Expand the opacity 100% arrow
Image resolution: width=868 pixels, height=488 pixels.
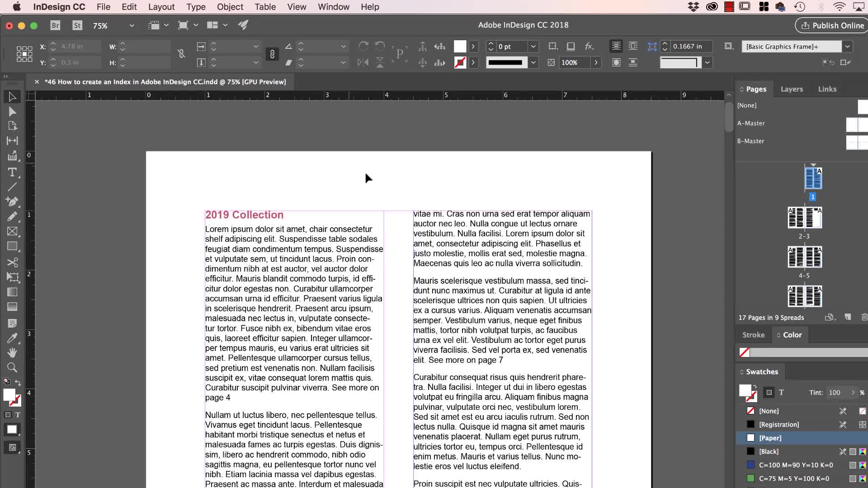[596, 62]
